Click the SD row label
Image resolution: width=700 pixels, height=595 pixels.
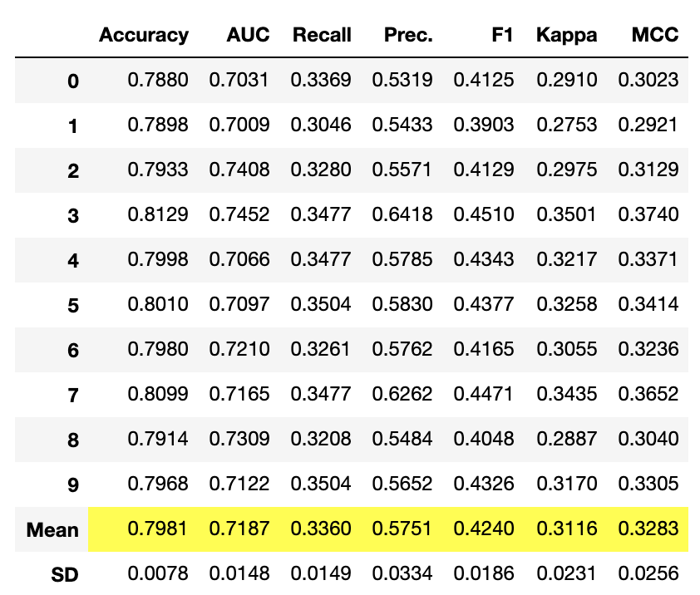[x=65, y=574]
